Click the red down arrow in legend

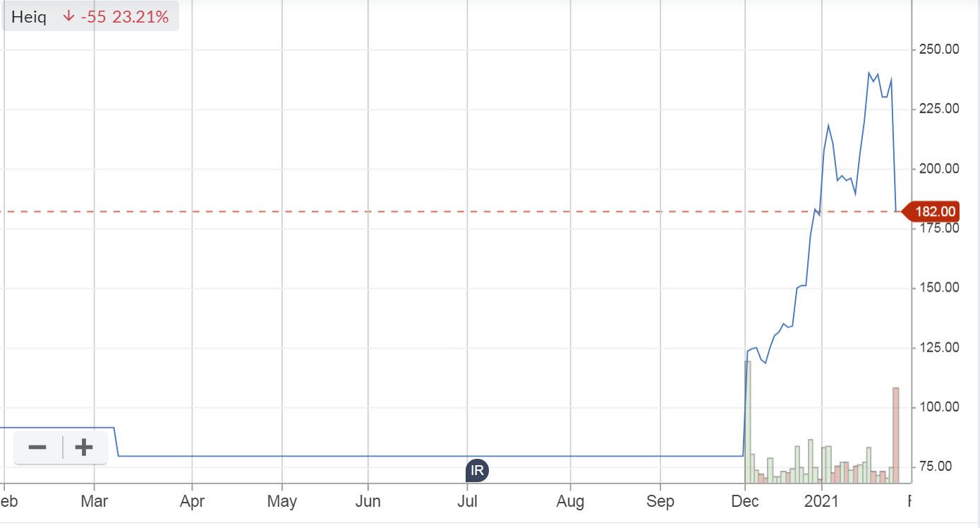[x=68, y=17]
